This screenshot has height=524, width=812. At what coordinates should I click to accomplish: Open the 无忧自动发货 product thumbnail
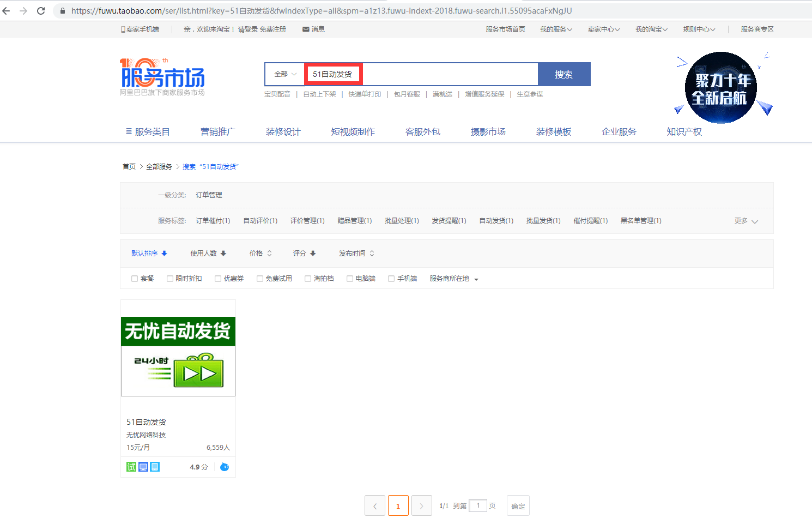pyautogui.click(x=178, y=357)
